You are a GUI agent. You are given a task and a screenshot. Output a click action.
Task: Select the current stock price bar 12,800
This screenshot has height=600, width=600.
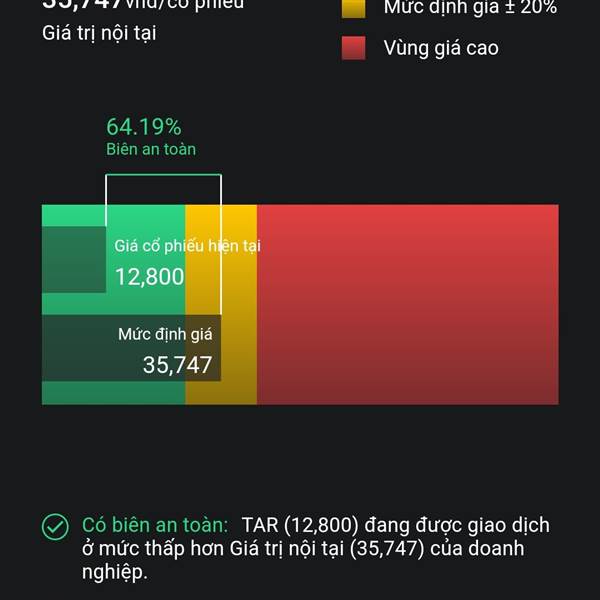pos(74,259)
